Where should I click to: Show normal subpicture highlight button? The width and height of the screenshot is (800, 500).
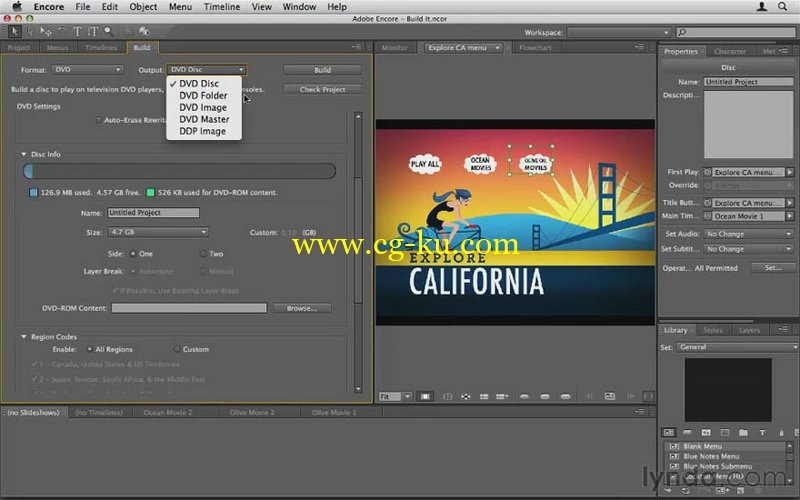(524, 396)
